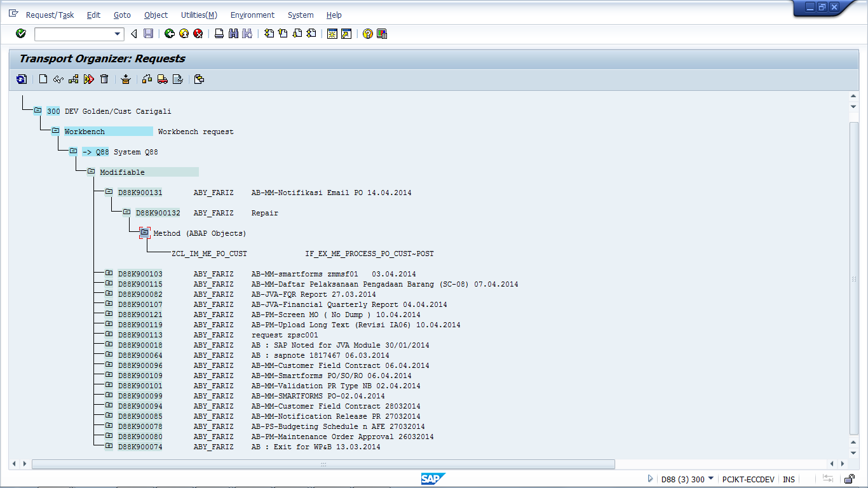Open Help with the question mark icon
The height and width of the screenshot is (488, 868).
(367, 34)
